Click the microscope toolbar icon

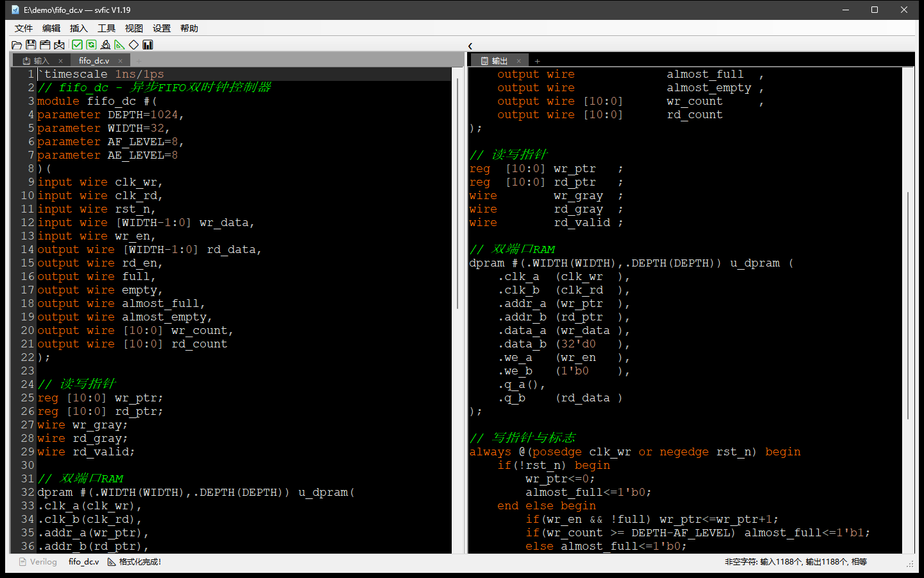pos(105,45)
